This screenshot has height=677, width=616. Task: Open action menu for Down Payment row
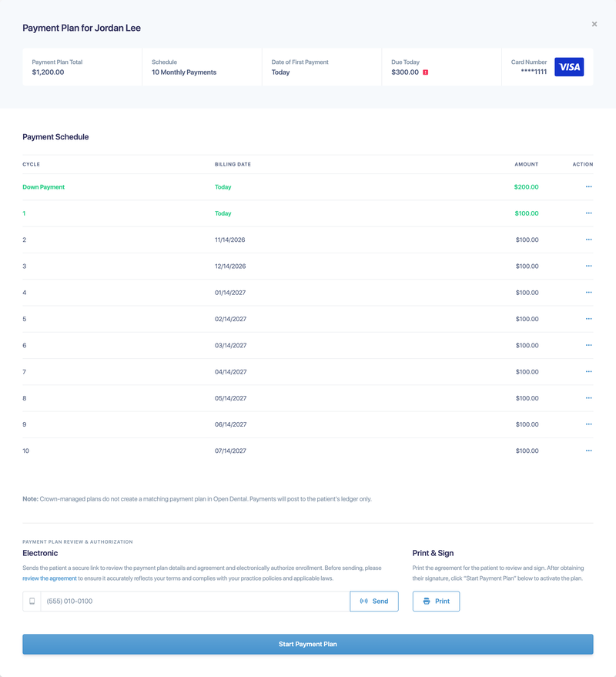tap(588, 187)
